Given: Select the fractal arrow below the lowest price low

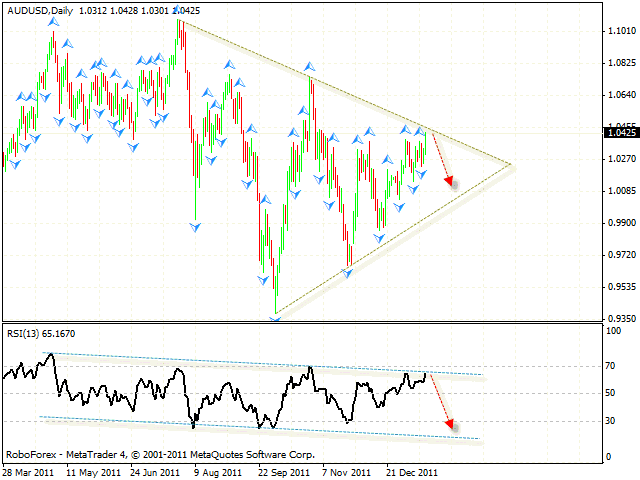Looking at the screenshot, I should 274,318.
